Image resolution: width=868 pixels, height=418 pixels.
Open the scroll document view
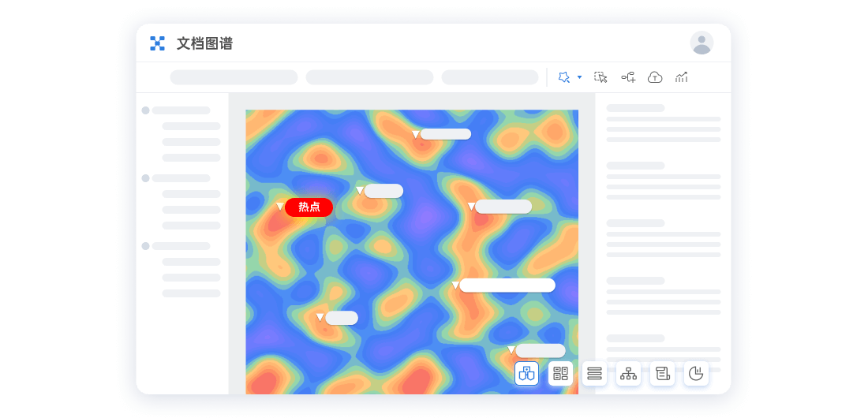click(663, 374)
